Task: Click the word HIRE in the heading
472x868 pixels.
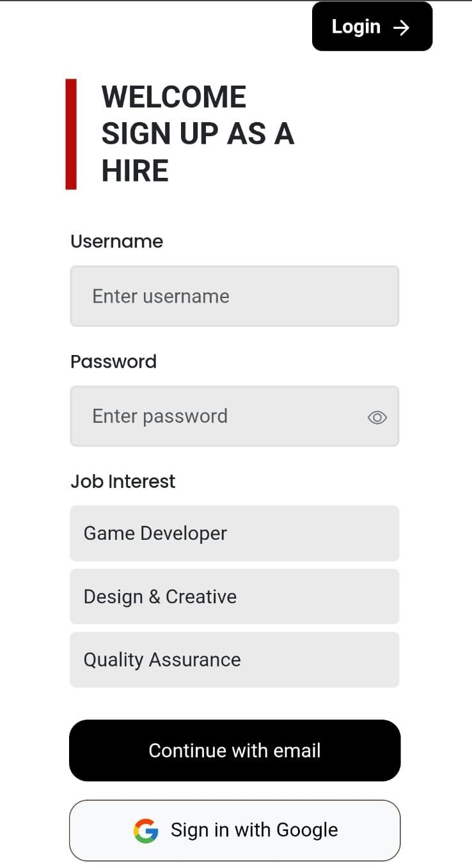Action: (135, 171)
